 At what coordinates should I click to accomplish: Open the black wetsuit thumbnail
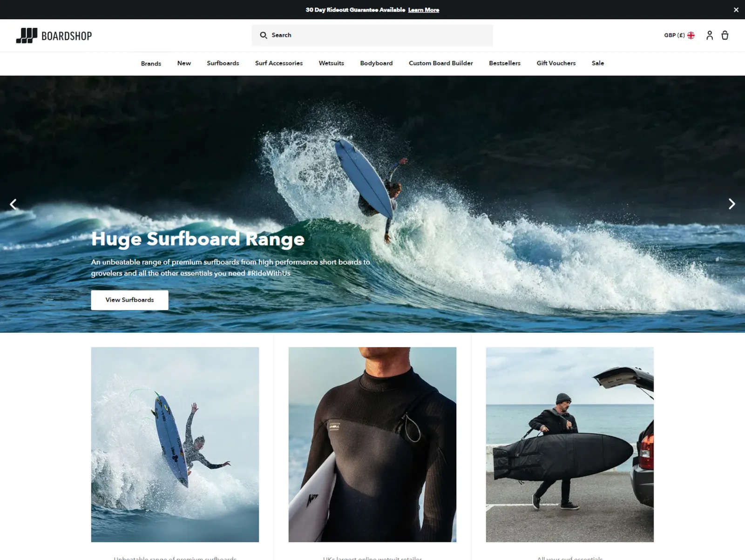372,444
